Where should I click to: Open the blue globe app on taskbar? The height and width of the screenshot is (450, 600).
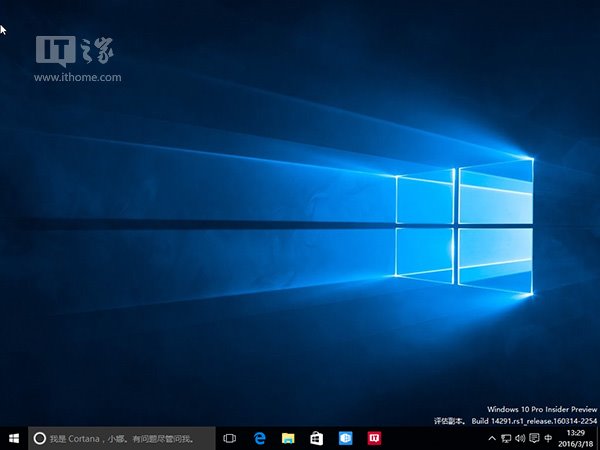coord(346,438)
